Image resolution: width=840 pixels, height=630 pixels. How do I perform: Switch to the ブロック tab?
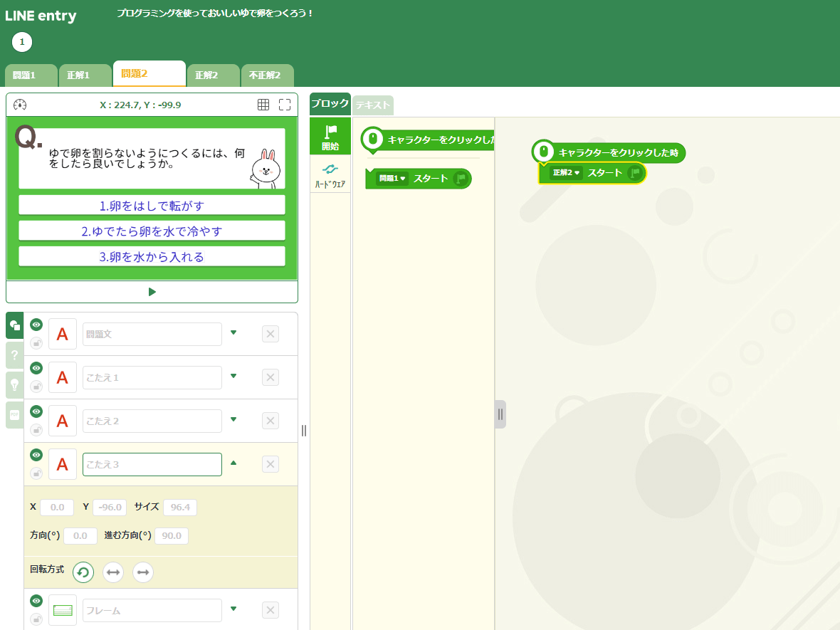[330, 104]
